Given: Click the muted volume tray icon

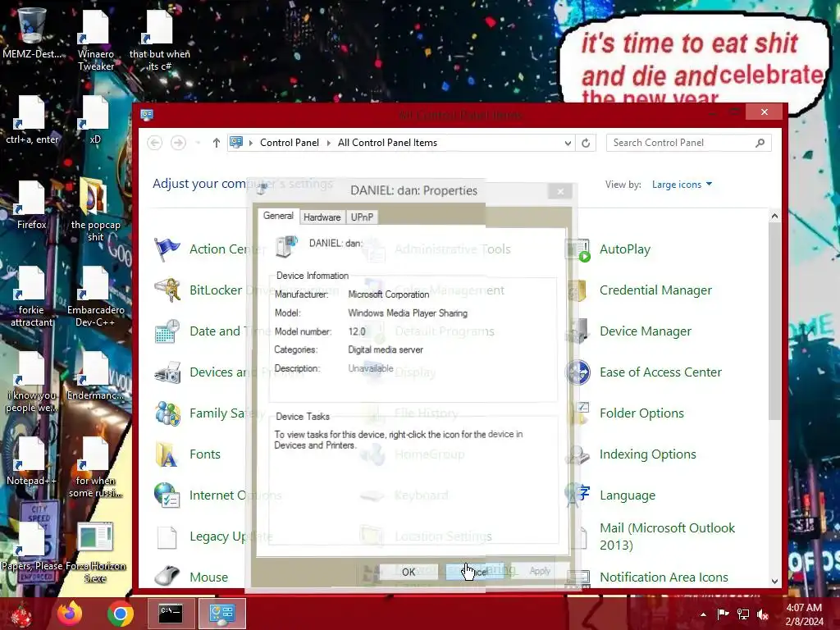Looking at the screenshot, I should (762, 614).
